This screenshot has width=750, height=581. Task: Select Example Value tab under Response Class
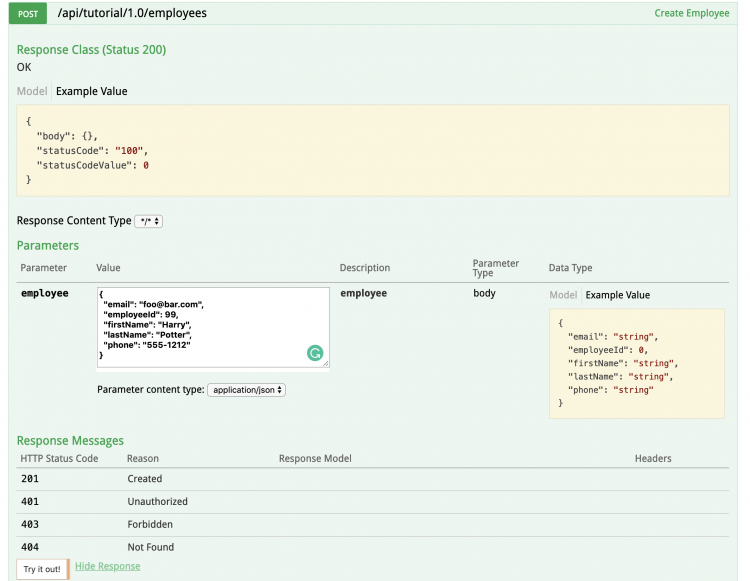click(x=92, y=91)
